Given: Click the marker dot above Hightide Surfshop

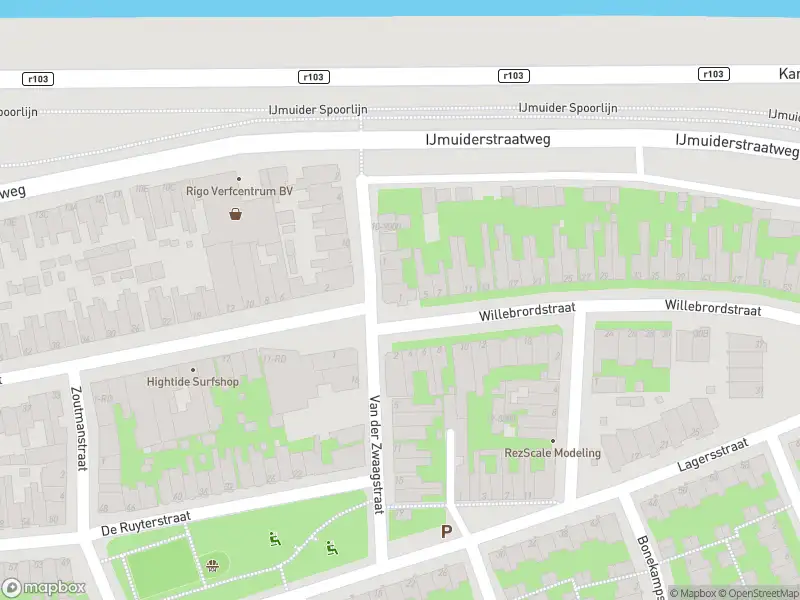Looking at the screenshot, I should point(193,369).
